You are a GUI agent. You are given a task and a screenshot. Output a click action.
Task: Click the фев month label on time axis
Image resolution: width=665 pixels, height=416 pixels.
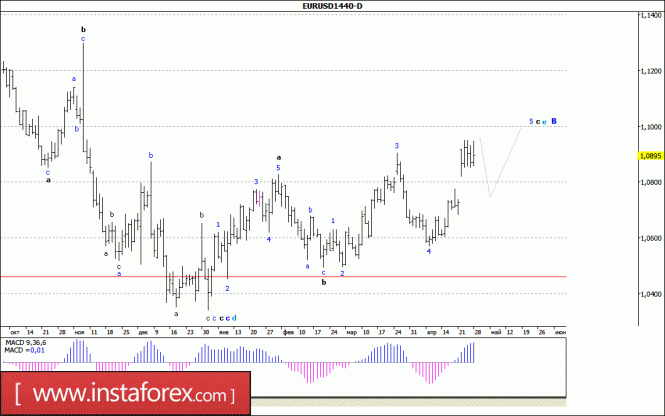pos(288,332)
